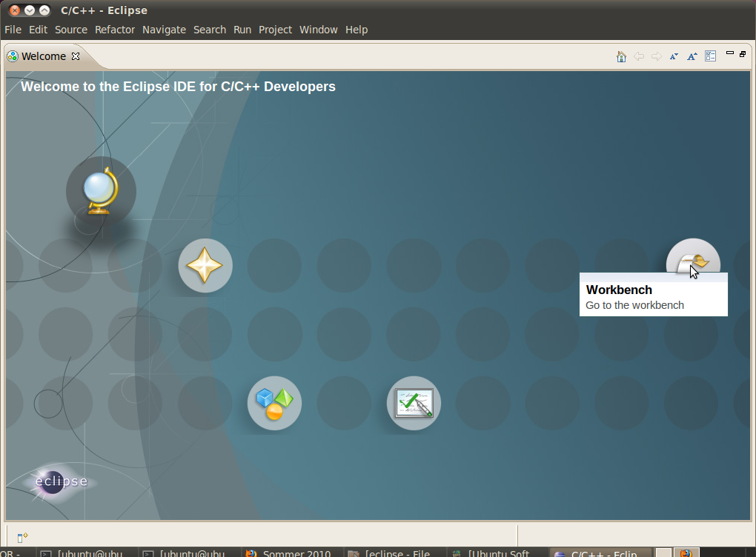The width and height of the screenshot is (756, 557).
Task: Open the What's New star icon
Action: [205, 266]
